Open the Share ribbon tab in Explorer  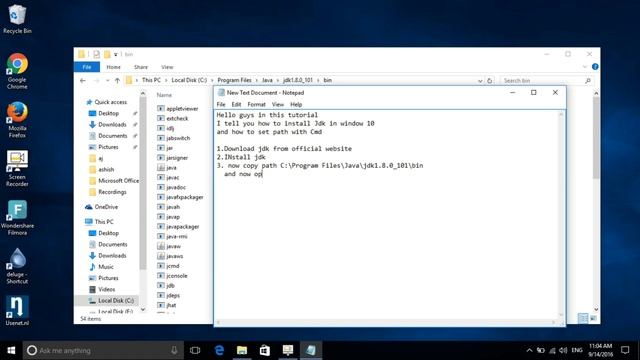pyautogui.click(x=141, y=67)
